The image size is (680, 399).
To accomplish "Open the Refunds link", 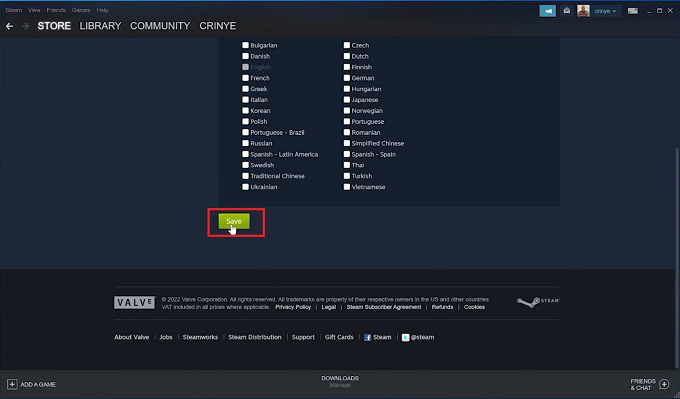I will pyautogui.click(x=442, y=307).
